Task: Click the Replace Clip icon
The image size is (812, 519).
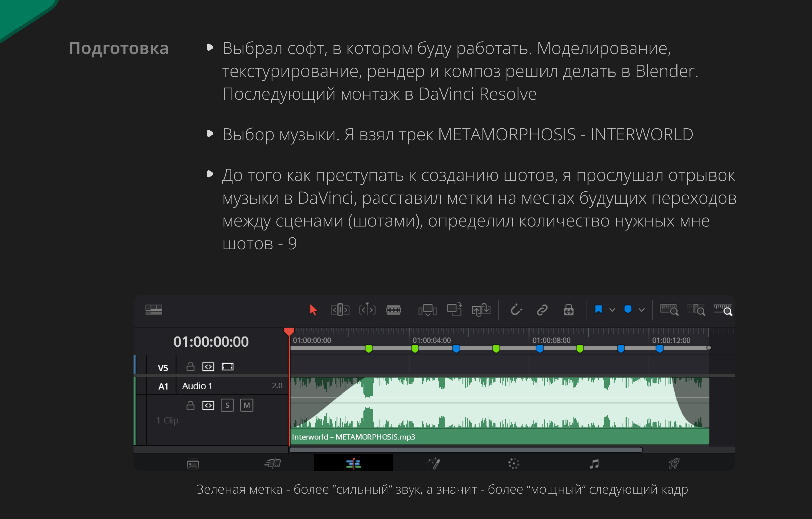Action: [481, 310]
